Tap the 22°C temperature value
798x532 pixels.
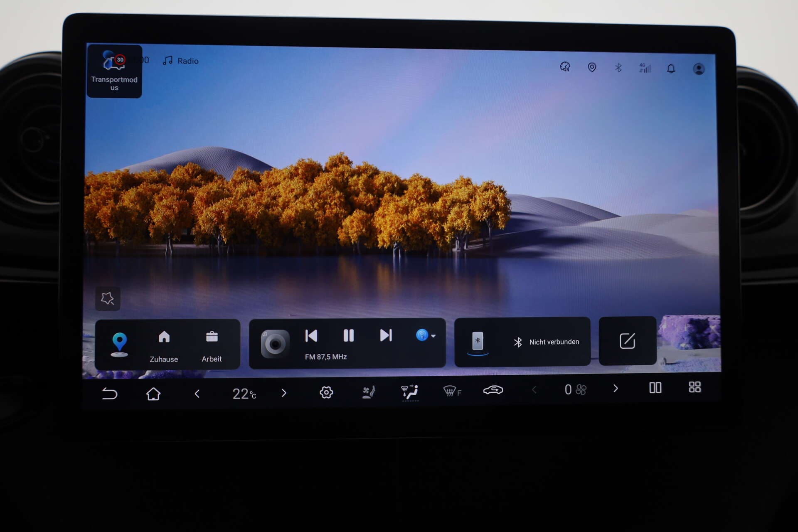tap(244, 393)
